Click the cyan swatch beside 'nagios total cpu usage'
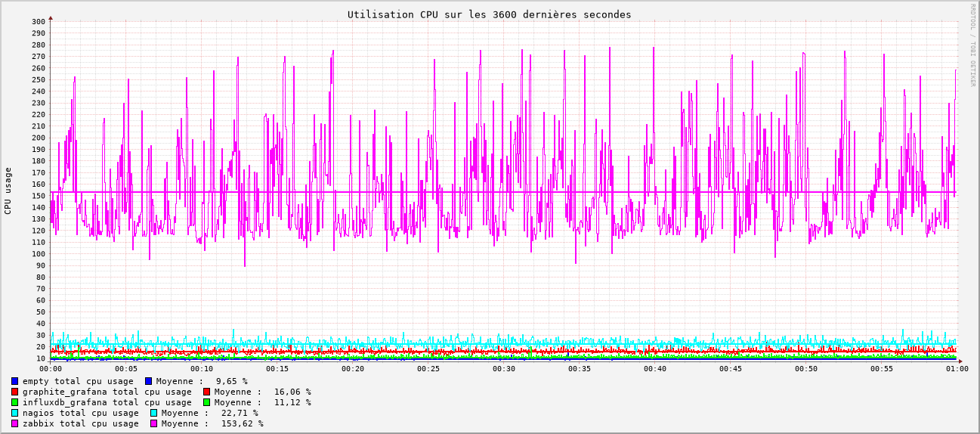Screen dimensions: 980x434 [x=14, y=413]
